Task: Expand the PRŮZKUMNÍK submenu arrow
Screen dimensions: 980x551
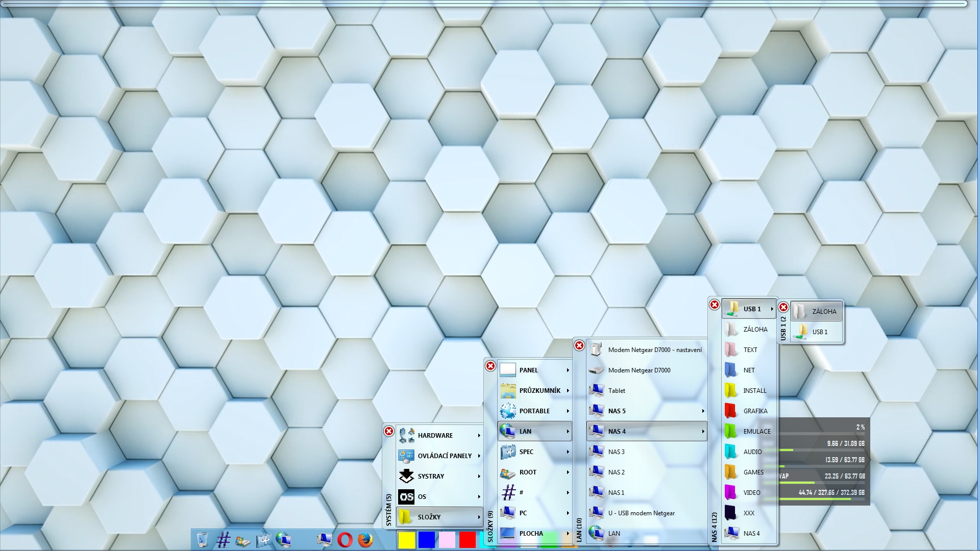Action: [568, 391]
